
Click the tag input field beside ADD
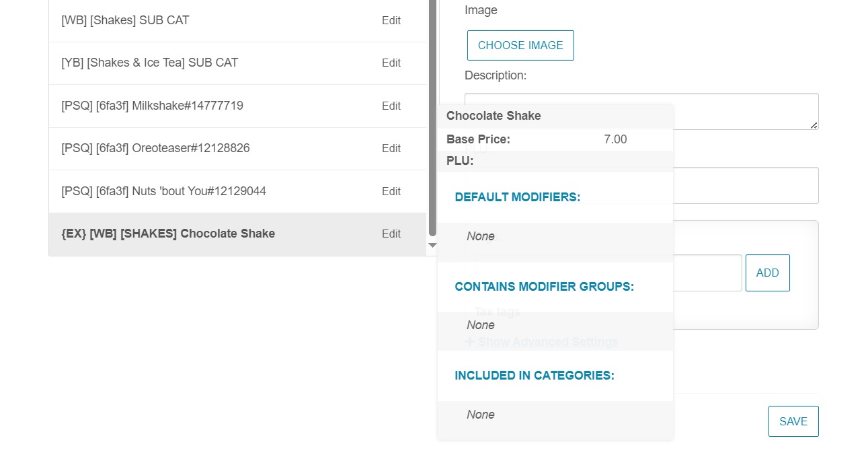[x=706, y=273]
